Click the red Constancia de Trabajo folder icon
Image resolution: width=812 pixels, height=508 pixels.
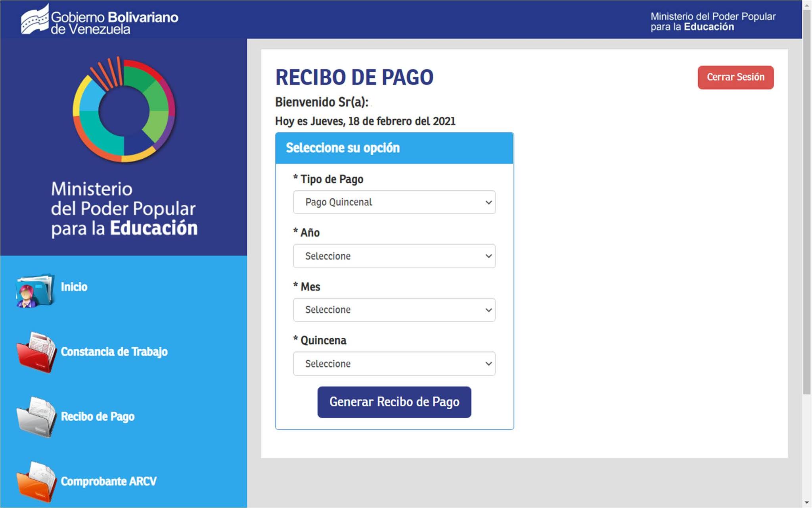[x=36, y=352]
